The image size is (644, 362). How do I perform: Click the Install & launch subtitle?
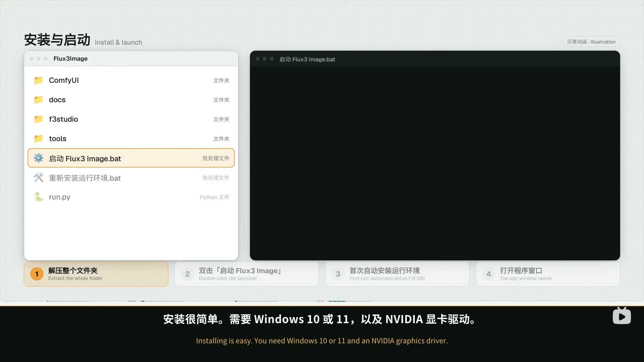tap(118, 42)
